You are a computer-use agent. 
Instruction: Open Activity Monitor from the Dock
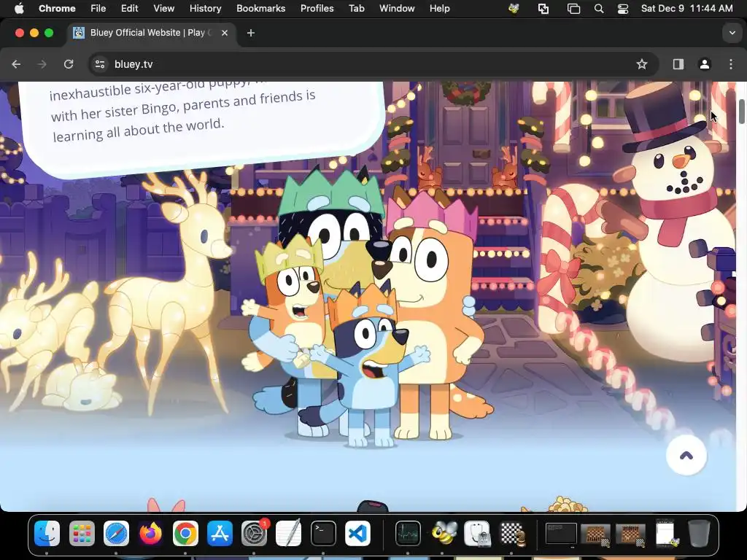tap(408, 533)
